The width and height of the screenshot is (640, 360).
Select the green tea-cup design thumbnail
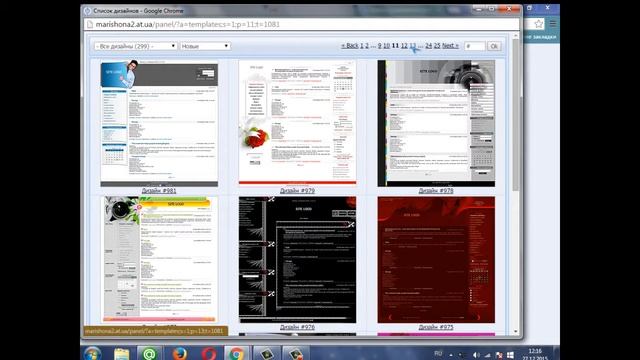[159, 260]
